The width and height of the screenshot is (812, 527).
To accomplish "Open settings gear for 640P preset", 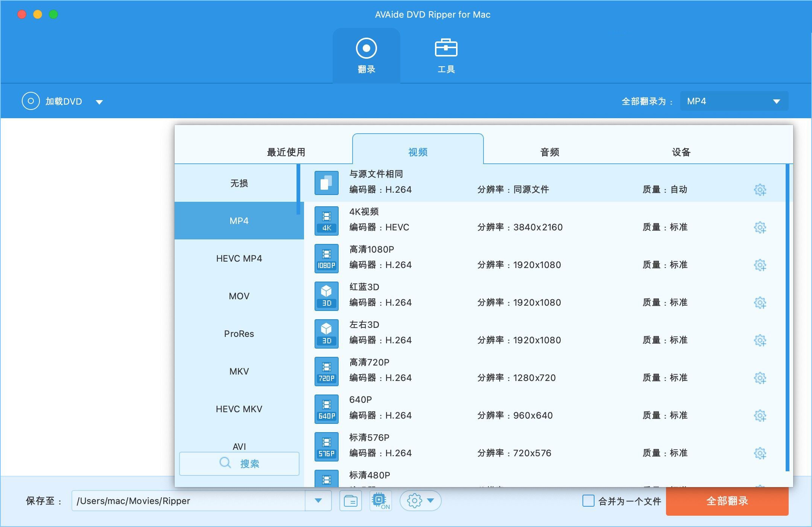I will pos(760,416).
